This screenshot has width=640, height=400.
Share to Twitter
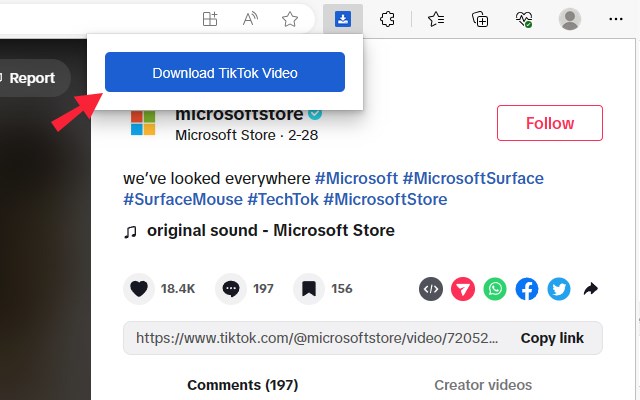(559, 289)
